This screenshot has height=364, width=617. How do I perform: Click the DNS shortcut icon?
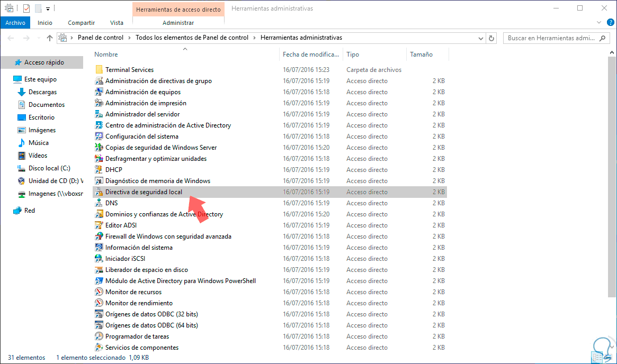coord(99,203)
